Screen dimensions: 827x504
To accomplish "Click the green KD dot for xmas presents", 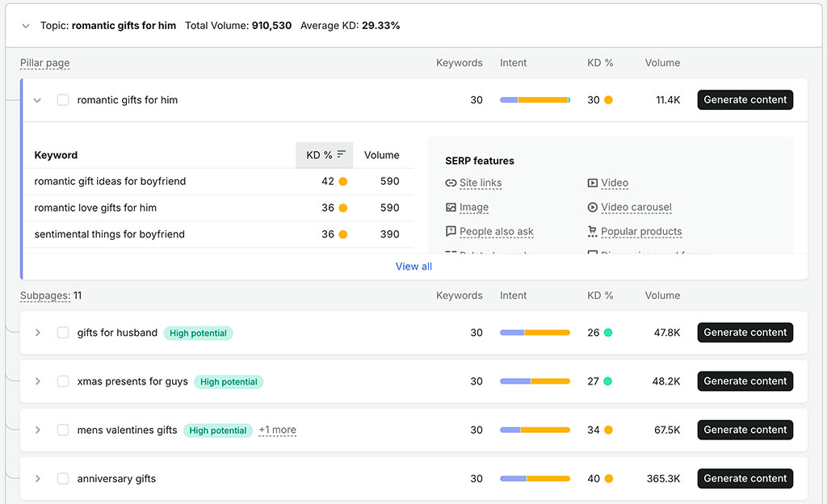I will 607,381.
